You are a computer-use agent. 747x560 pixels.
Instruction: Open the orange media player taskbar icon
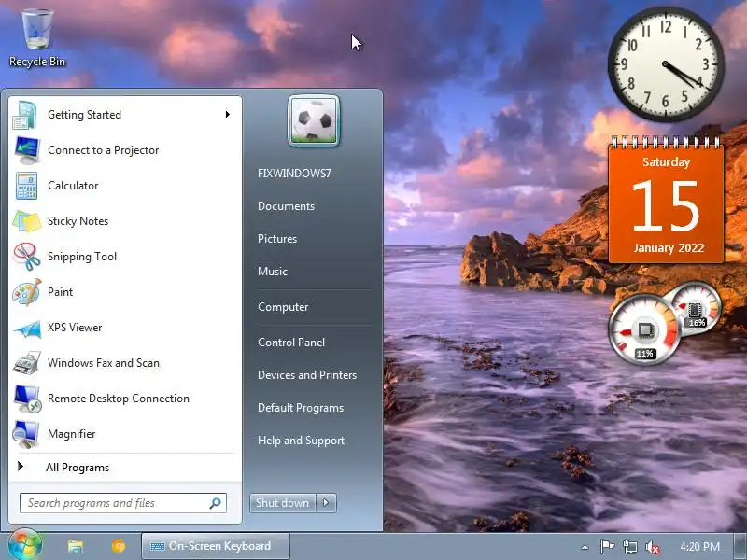pyautogui.click(x=119, y=546)
